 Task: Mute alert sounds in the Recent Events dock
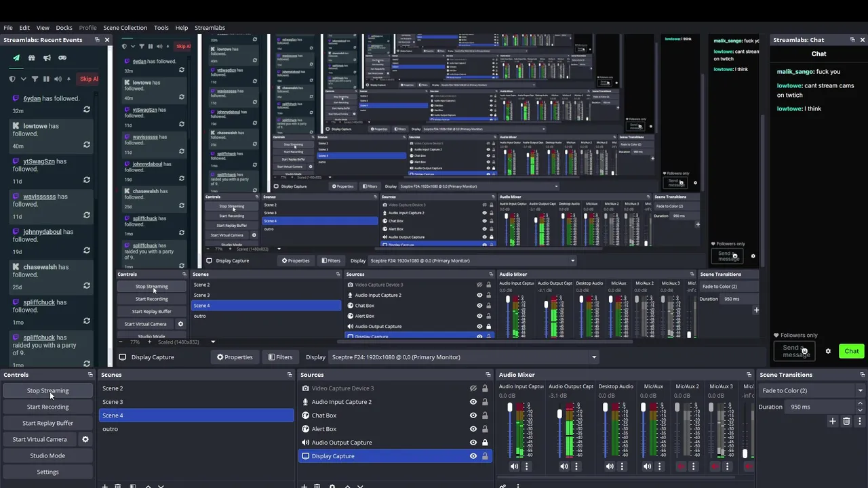tap(57, 79)
